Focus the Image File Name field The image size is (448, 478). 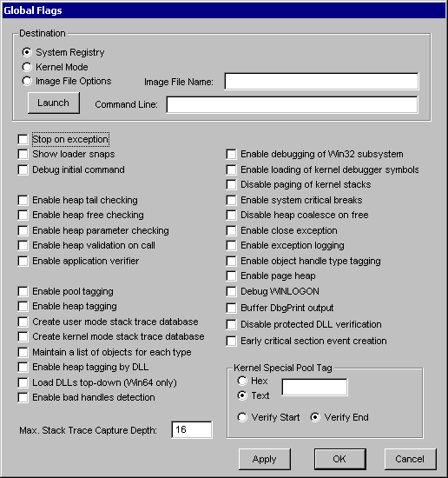click(321, 81)
